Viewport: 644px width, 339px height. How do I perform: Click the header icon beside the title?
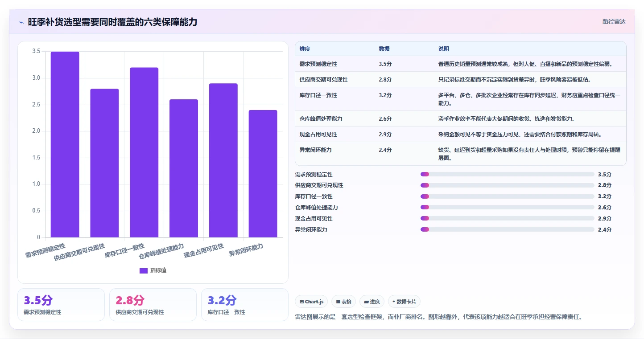pyautogui.click(x=21, y=22)
